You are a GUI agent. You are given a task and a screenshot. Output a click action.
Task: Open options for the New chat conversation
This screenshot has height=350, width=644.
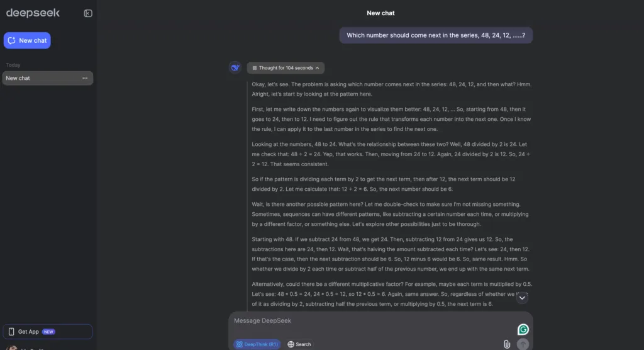[85, 78]
